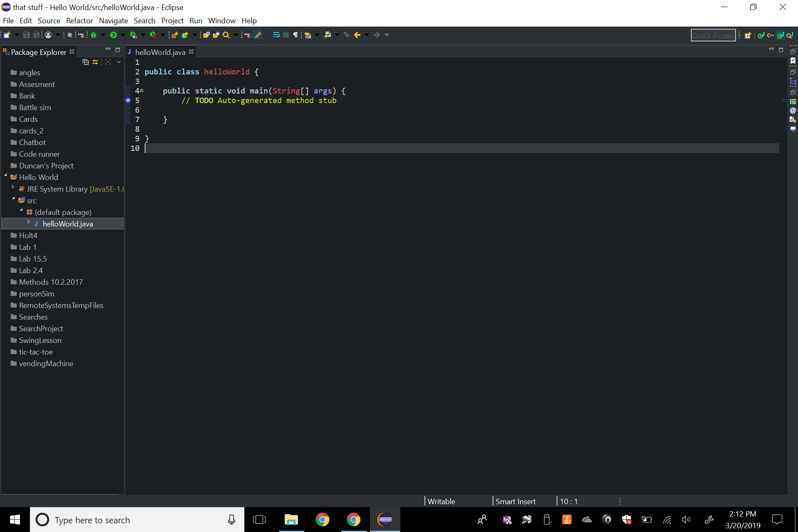Click the Quick Access input field
The height and width of the screenshot is (532, 798).
pyautogui.click(x=712, y=34)
